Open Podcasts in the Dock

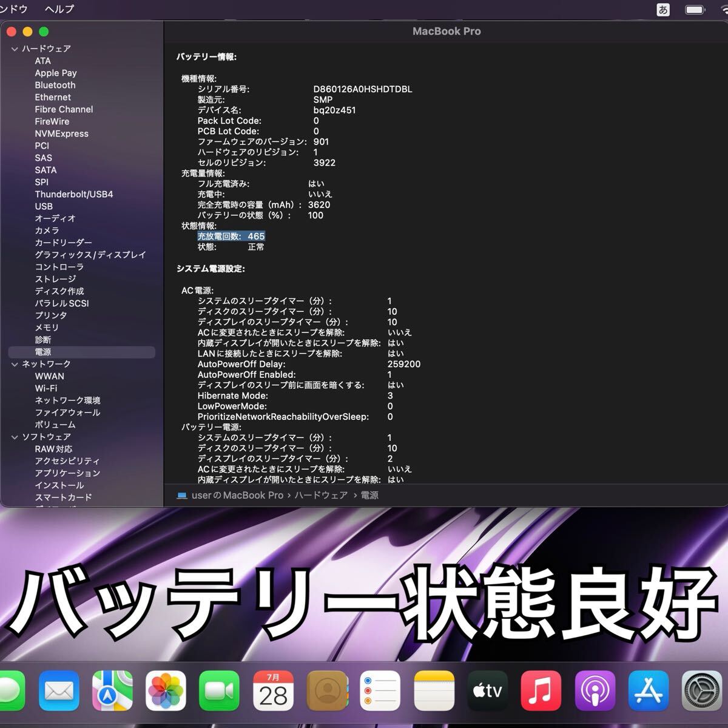pyautogui.click(x=595, y=690)
